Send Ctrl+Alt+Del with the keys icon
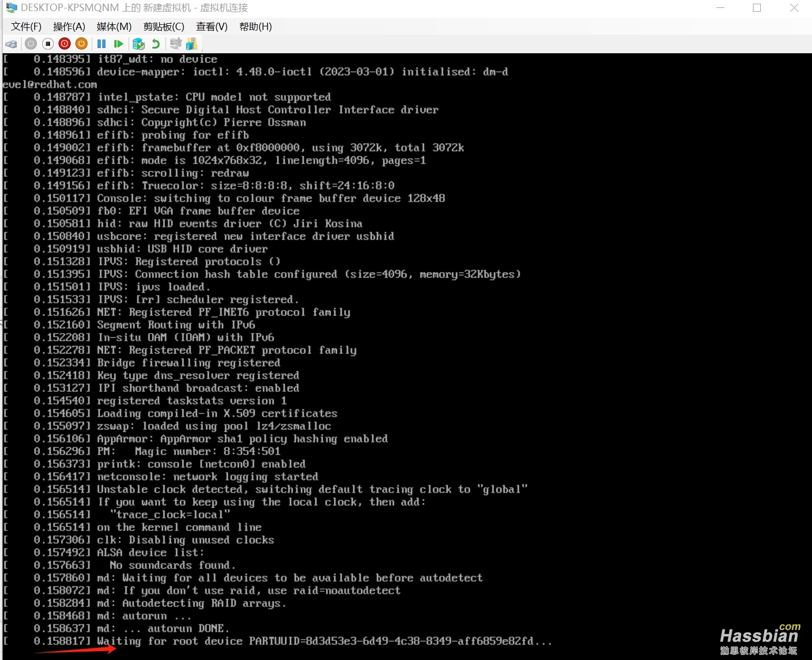 point(11,44)
